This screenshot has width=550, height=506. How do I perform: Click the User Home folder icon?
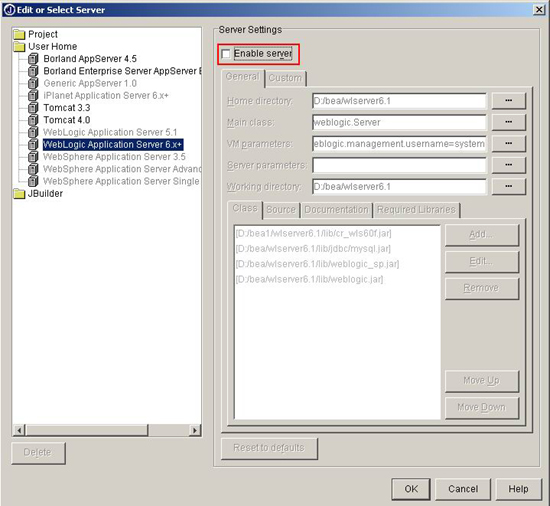point(19,47)
